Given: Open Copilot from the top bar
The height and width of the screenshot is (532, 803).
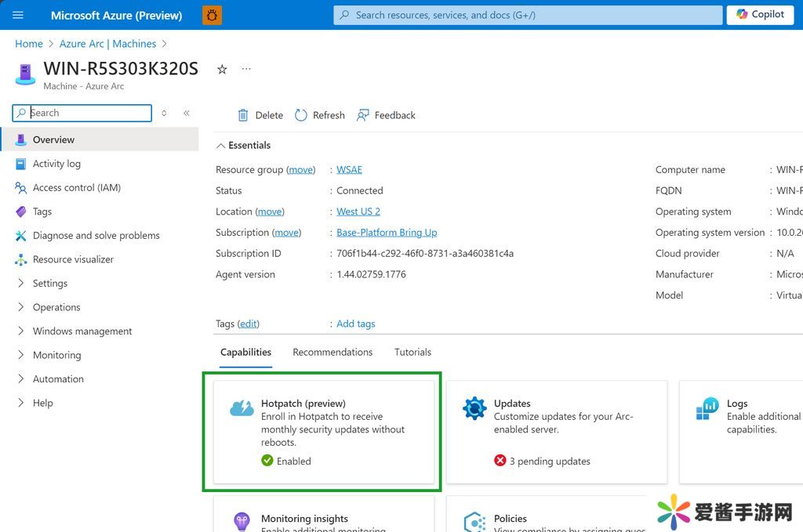Looking at the screenshot, I should click(x=760, y=15).
